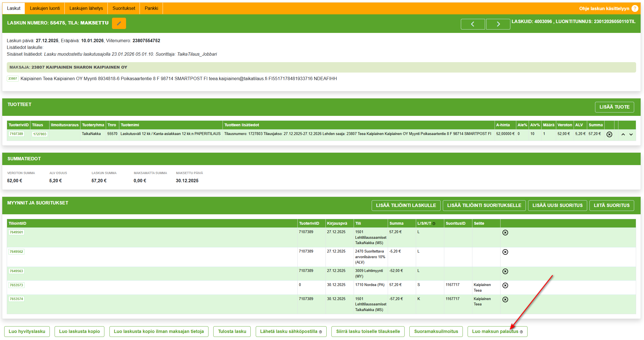Viewport: 644px width, 340px height.
Task: Delete posting 7653573 Nordea row X icon
Action: click(x=505, y=285)
